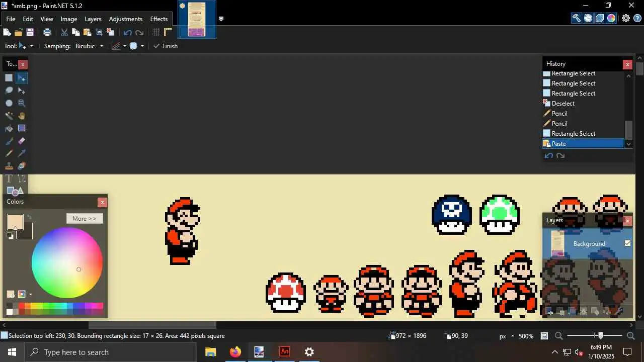Select the Shapes tool

(x=15, y=191)
